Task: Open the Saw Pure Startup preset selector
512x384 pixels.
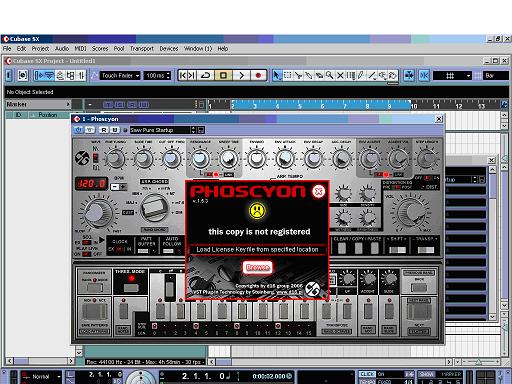Action: 159,130
